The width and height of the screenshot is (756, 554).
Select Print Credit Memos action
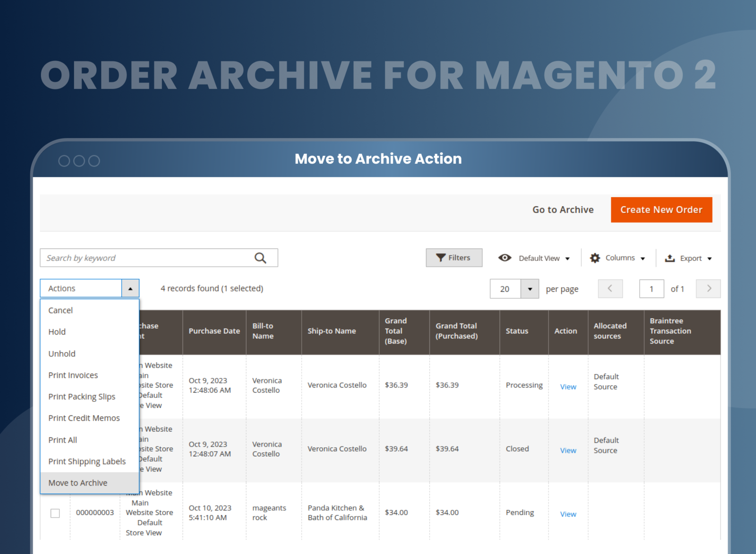(x=90, y=418)
